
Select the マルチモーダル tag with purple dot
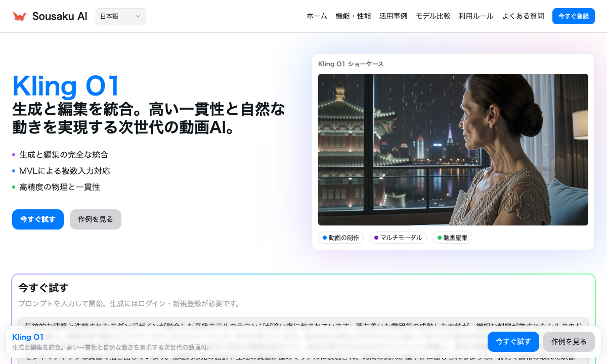[398, 238]
